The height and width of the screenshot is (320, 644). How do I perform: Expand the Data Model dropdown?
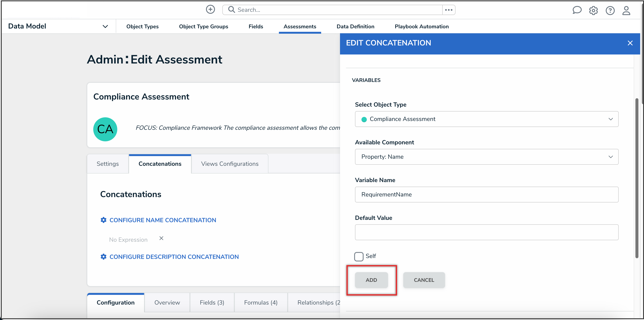point(105,26)
